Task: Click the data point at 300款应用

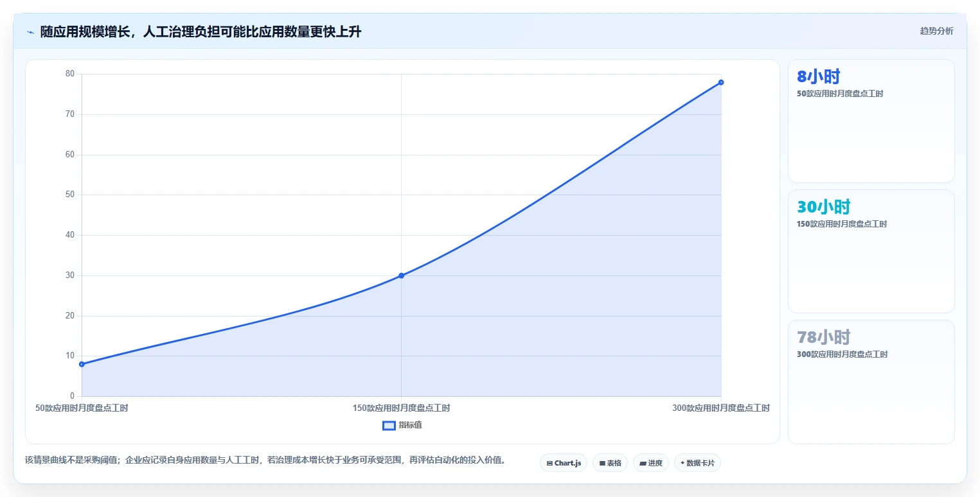Action: point(721,82)
